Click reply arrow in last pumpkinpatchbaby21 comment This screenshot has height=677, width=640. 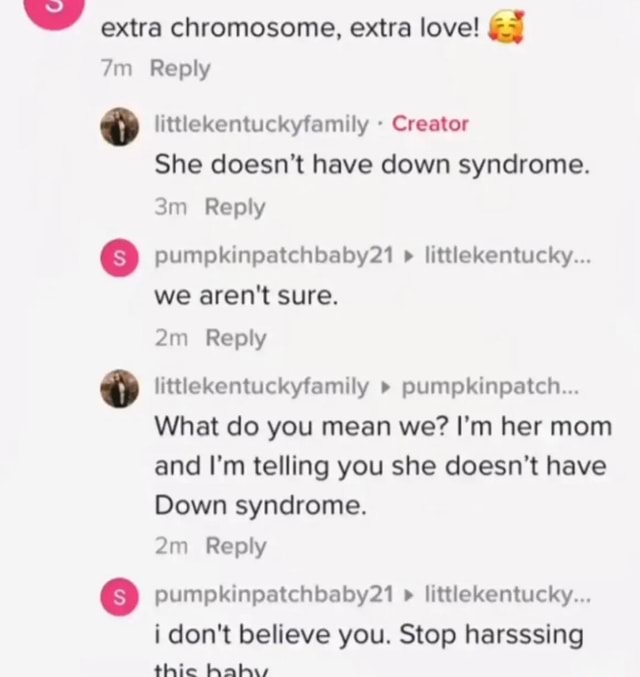click(x=409, y=595)
